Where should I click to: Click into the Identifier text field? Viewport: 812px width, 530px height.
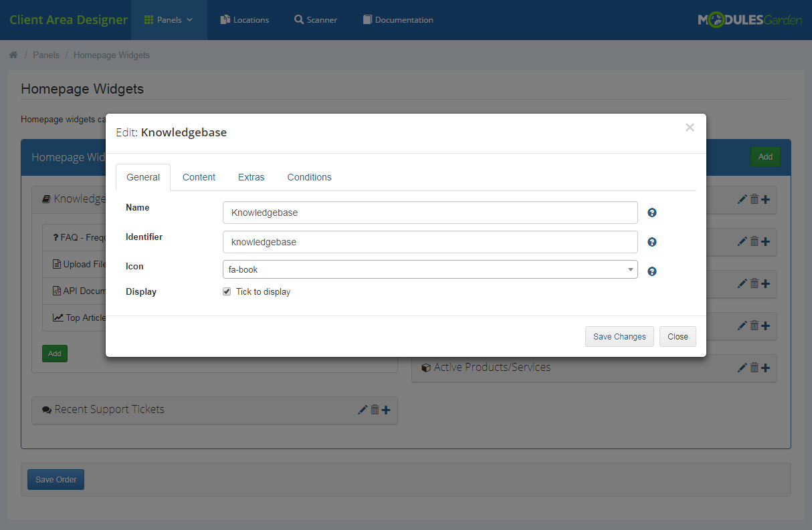point(429,242)
